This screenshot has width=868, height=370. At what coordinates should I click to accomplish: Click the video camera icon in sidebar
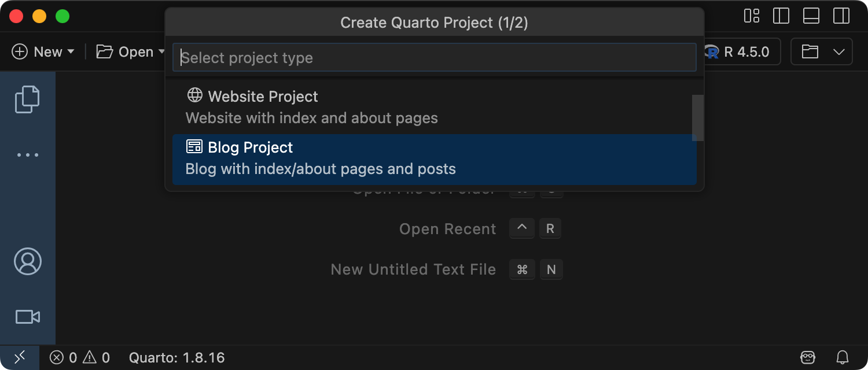click(x=27, y=317)
